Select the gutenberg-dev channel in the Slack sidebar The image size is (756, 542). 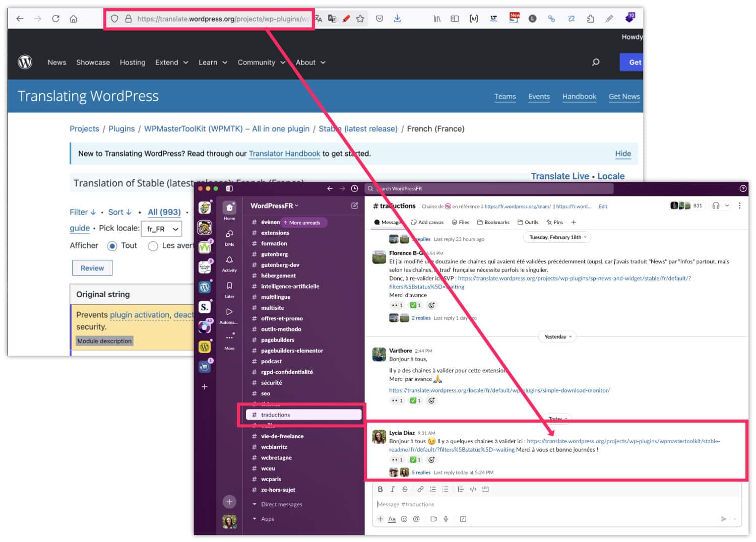pyautogui.click(x=280, y=265)
